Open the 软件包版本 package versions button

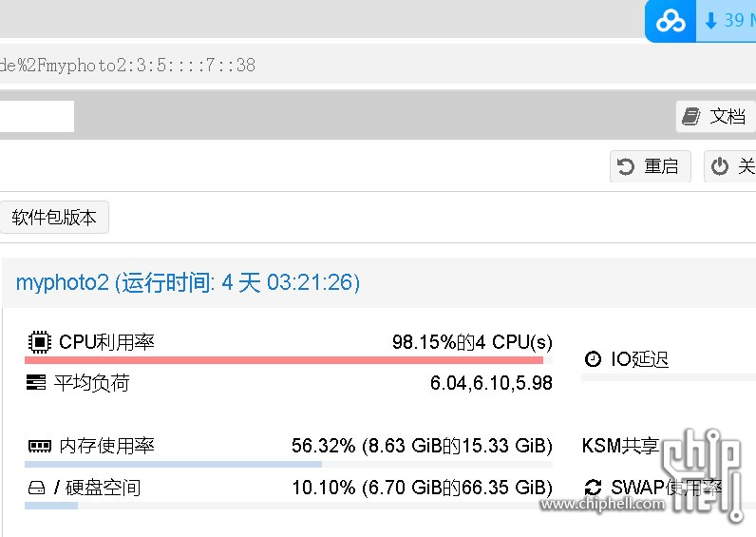[54, 217]
